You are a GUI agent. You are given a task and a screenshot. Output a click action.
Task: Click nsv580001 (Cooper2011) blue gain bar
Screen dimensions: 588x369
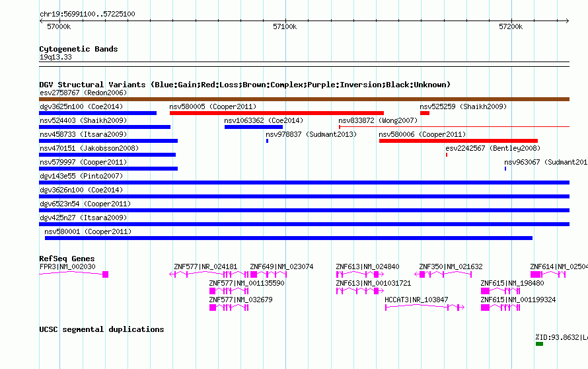click(288, 238)
